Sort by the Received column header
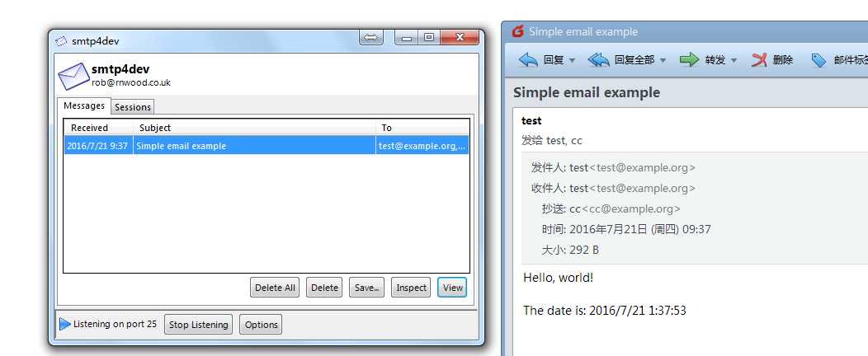868x356 pixels. [x=98, y=128]
